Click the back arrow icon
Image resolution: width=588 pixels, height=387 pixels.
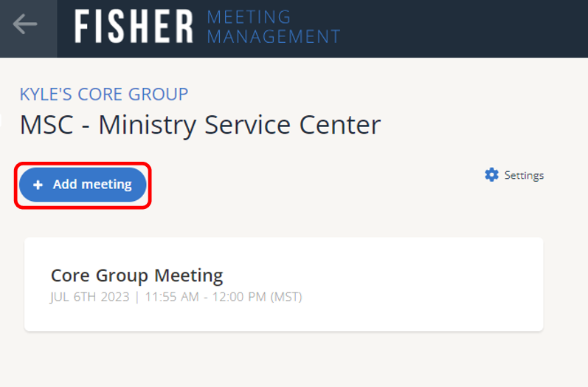coord(24,24)
